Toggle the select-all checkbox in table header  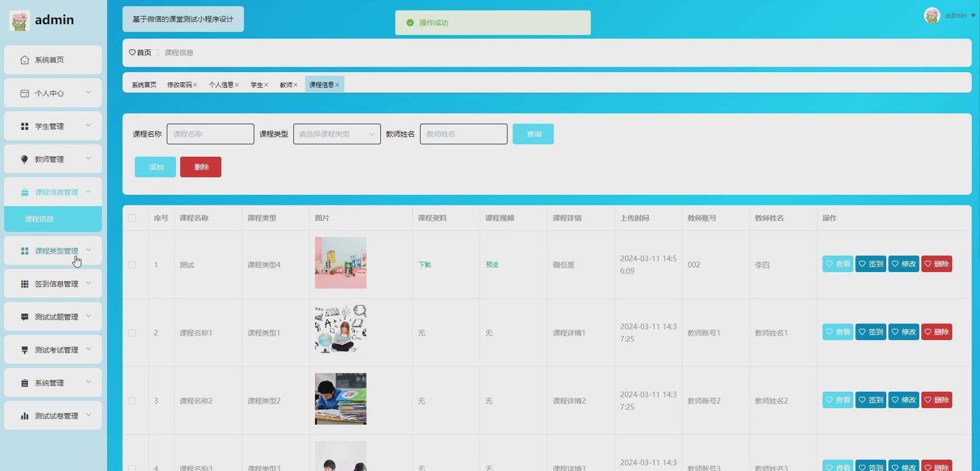[x=132, y=218]
